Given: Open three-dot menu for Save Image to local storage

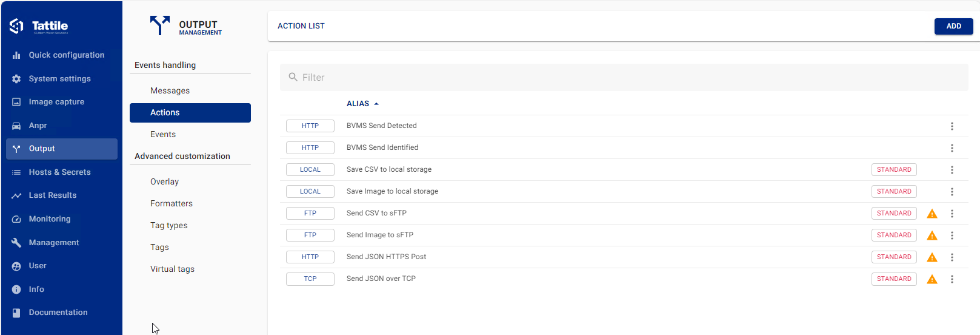Looking at the screenshot, I should point(952,192).
